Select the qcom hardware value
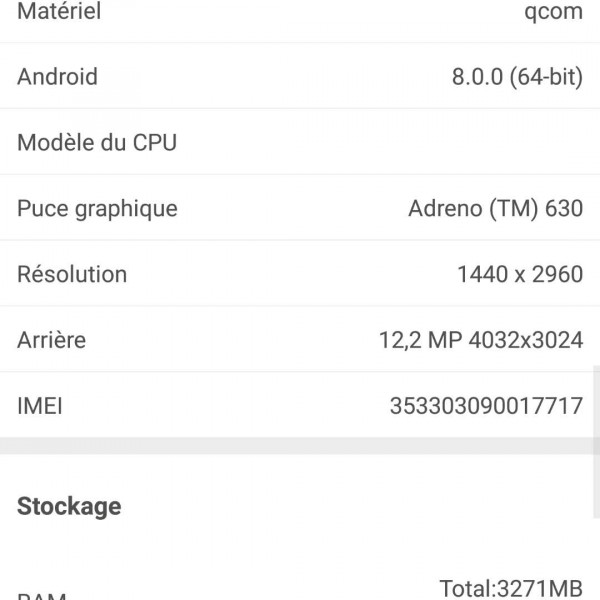The width and height of the screenshot is (600, 600). (553, 13)
